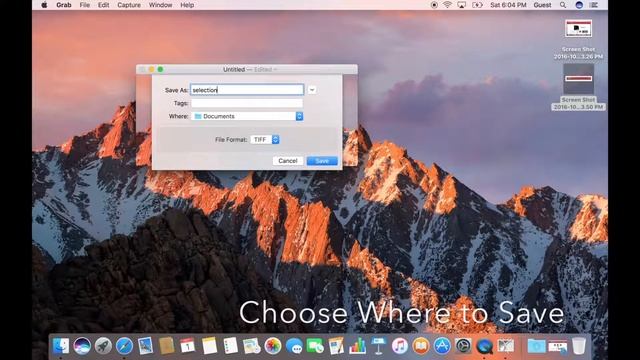
Task: Open System Preferences gear icon in Dock
Action: [463, 346]
